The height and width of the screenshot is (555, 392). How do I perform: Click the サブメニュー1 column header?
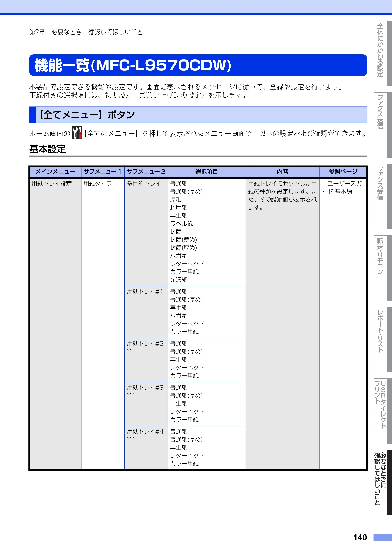coord(103,172)
